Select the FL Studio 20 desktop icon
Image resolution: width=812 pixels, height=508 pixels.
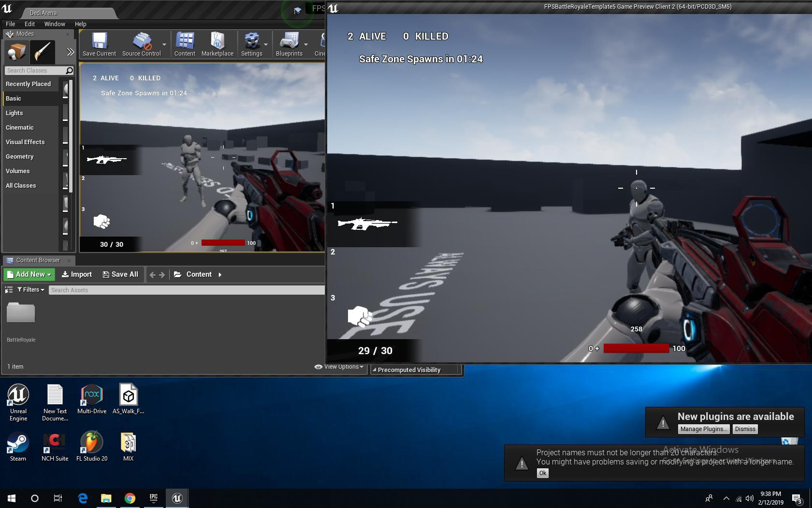click(x=92, y=446)
